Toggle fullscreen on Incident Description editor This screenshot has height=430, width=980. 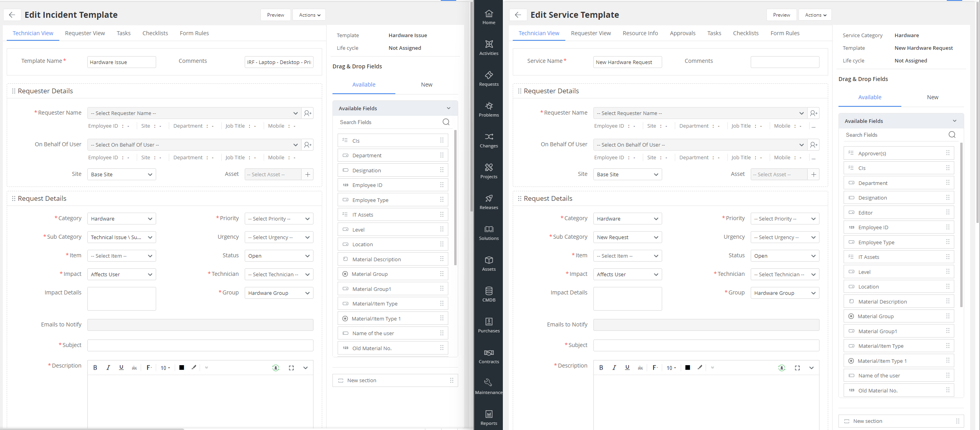pos(291,368)
